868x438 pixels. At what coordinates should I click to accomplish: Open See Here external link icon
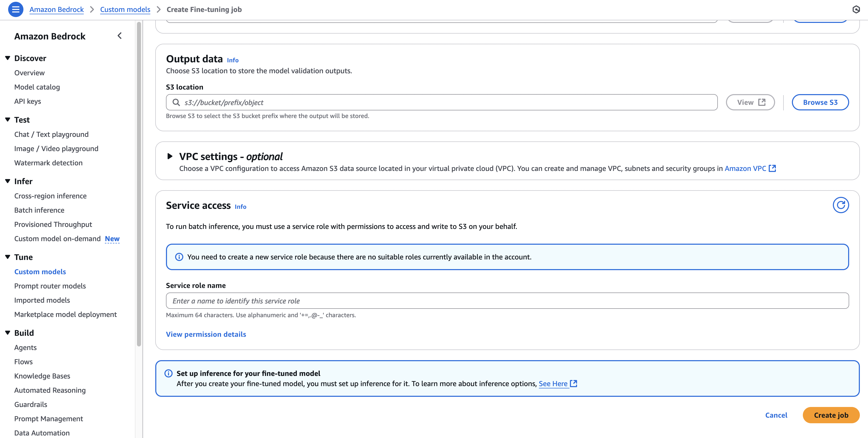click(573, 384)
